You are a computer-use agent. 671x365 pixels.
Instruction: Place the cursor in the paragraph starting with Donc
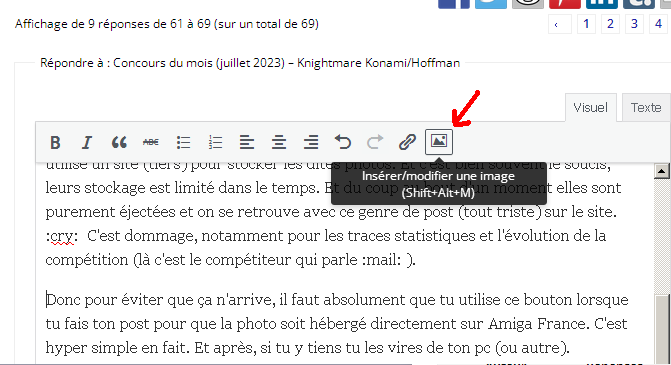point(337,323)
